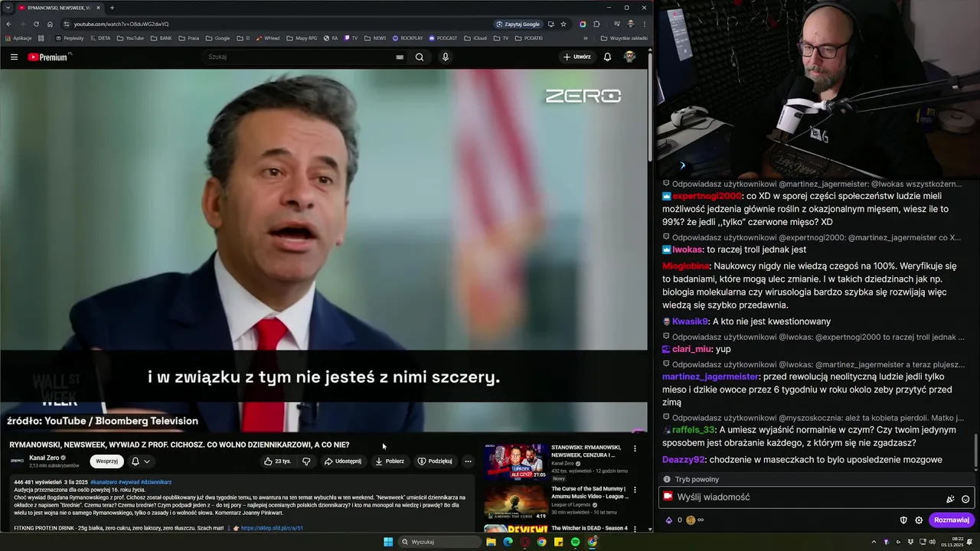
Task: Open YouTube notifications bell in header
Action: [x=607, y=57]
